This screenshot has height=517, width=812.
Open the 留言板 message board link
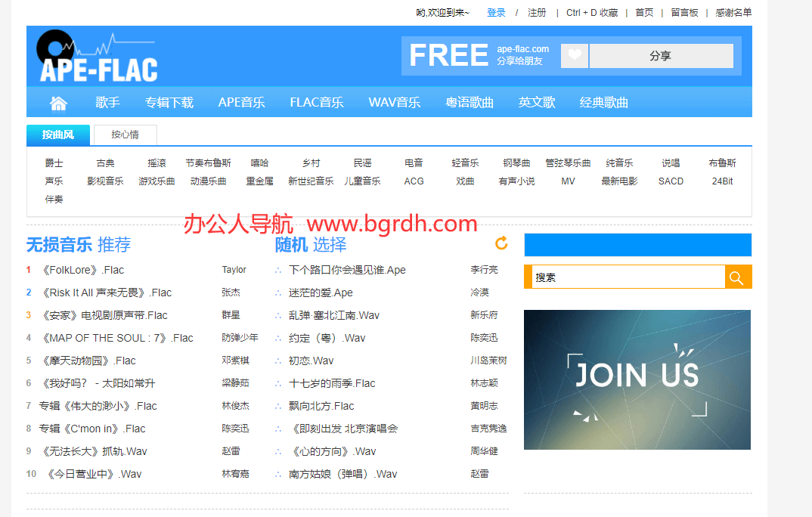pos(684,13)
